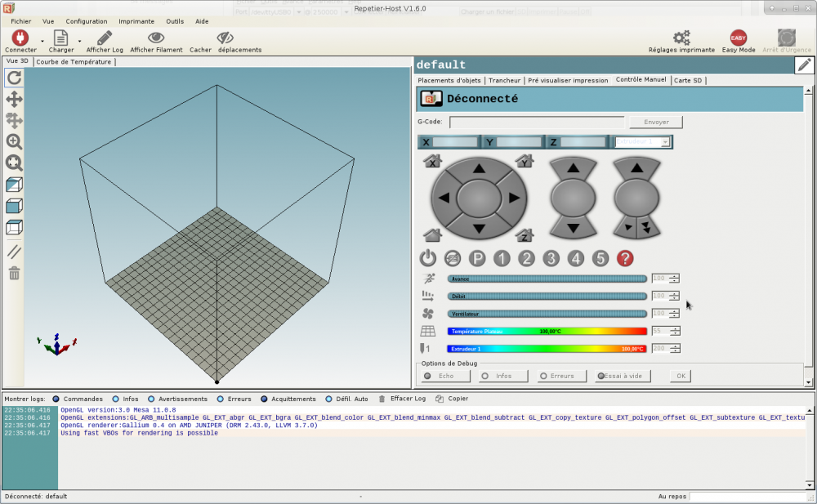Open Réglages imprimante gears icon

pyautogui.click(x=681, y=38)
